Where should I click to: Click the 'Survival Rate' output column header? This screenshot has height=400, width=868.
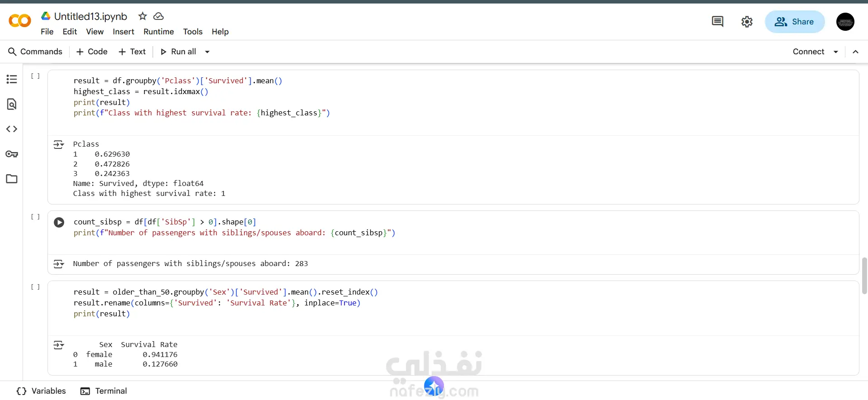tap(149, 345)
